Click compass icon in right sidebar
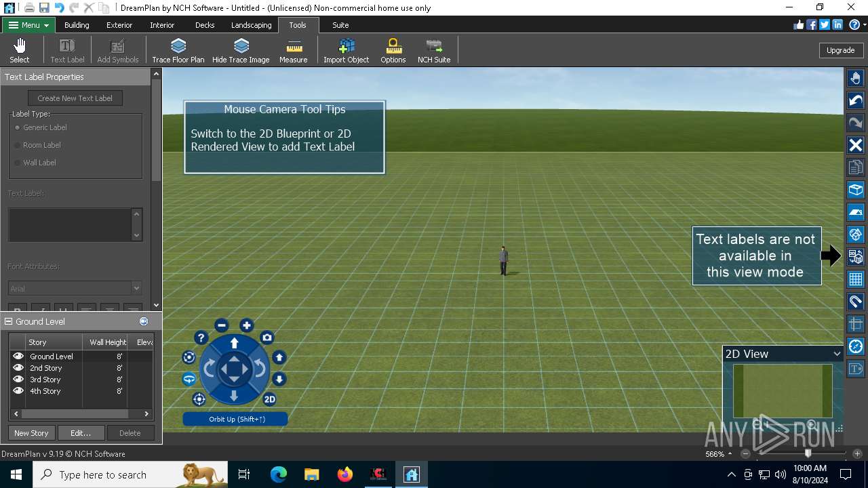Image resolution: width=868 pixels, height=488 pixels. click(x=856, y=346)
